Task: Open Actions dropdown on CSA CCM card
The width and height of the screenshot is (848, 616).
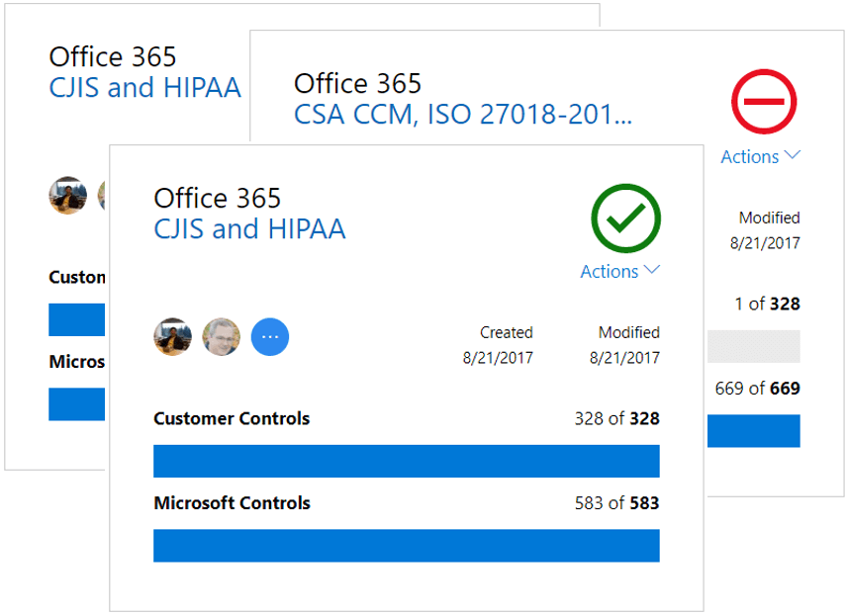Action: (760, 156)
